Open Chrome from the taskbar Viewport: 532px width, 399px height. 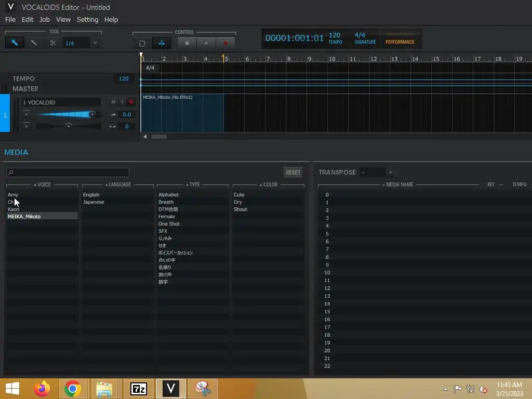73,389
